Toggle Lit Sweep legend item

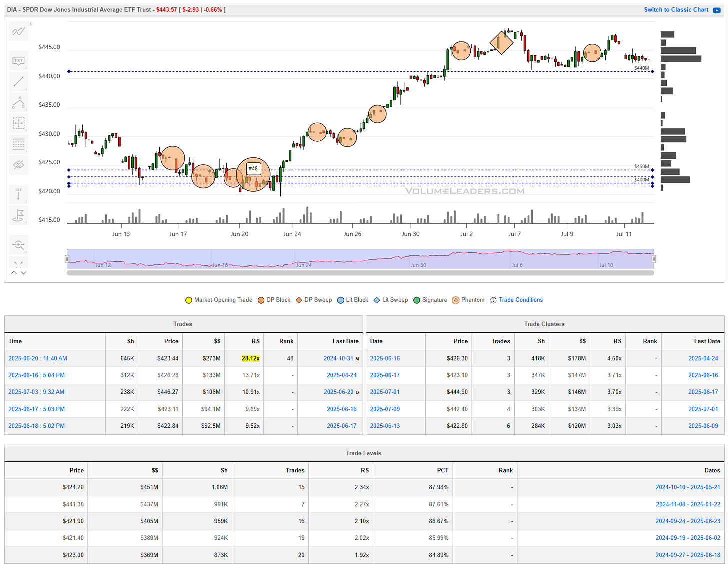[391, 300]
